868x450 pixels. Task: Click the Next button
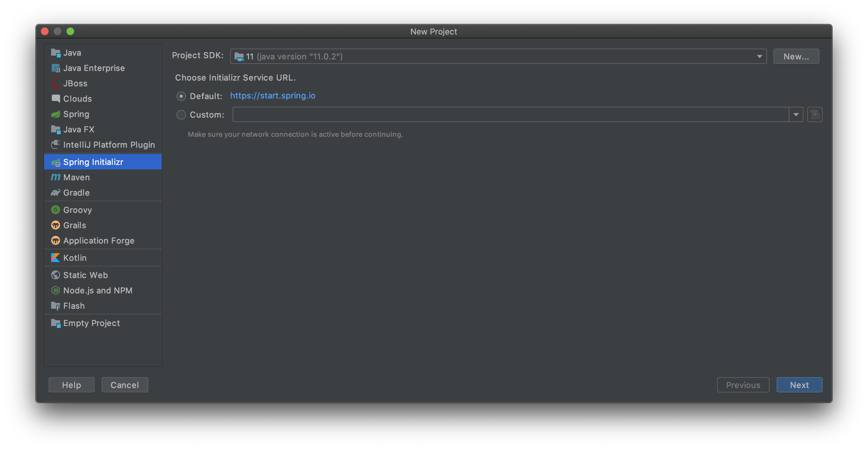[x=799, y=385]
